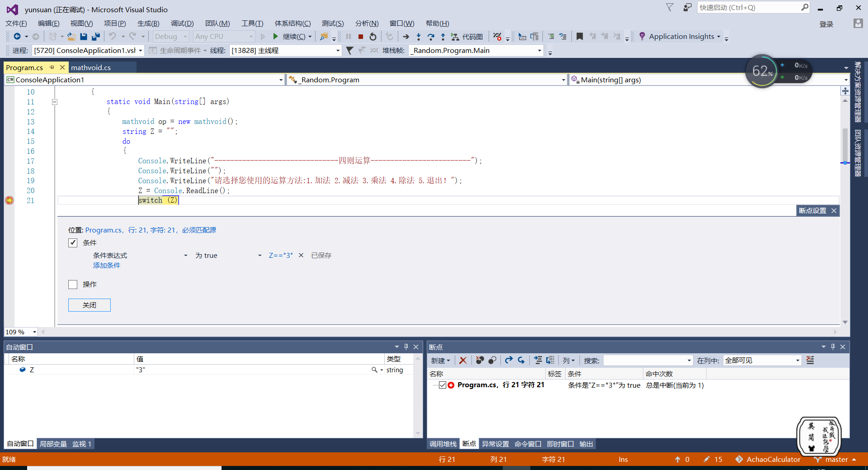Screen dimensions: 868x470
Task: Collapse the Main method outline toggle
Action: tap(54, 102)
